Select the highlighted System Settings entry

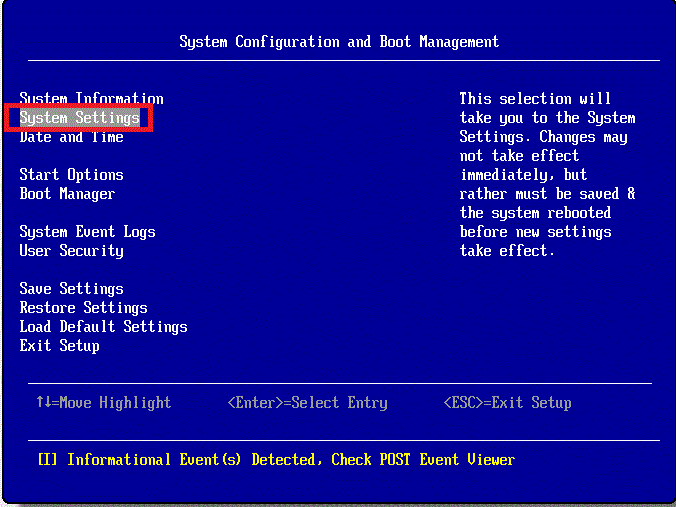coord(80,118)
